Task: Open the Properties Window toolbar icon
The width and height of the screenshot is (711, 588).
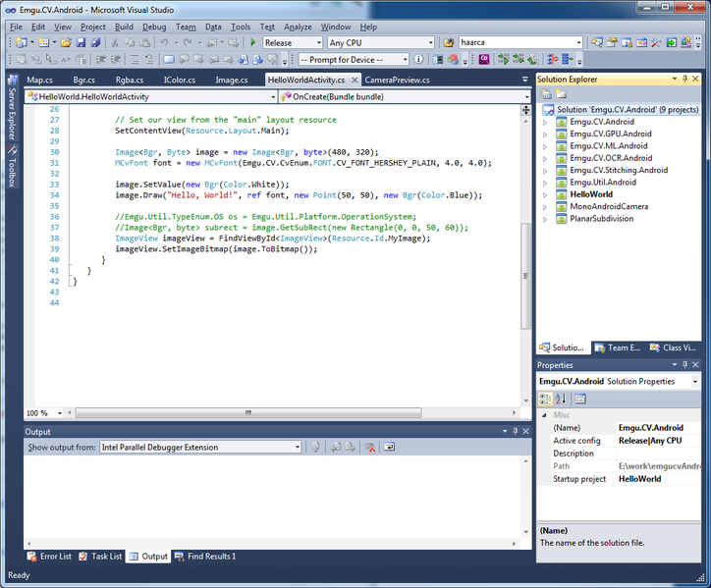Action: pos(612,42)
